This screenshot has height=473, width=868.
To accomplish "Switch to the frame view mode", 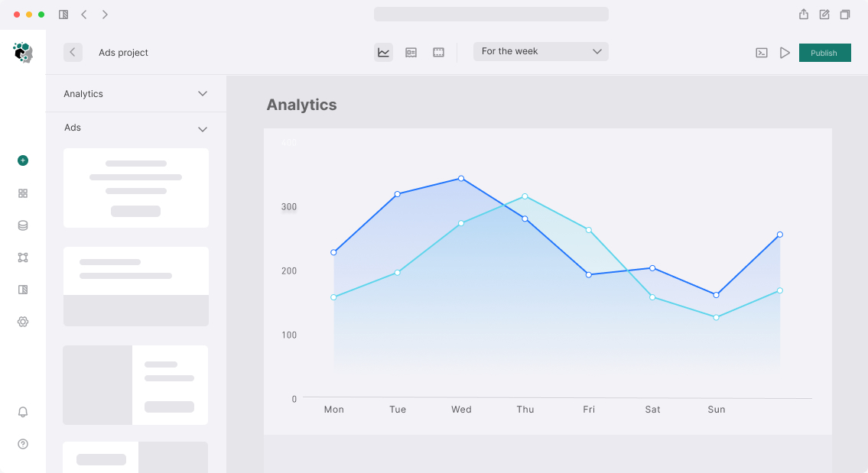I will (x=438, y=52).
